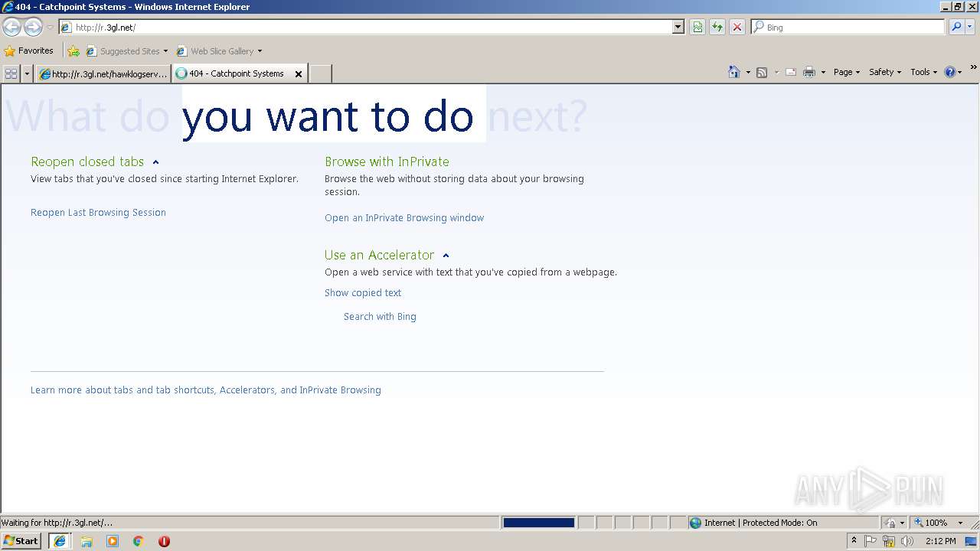Click the Browse with InPrivate heading
The height and width of the screenshot is (551, 980).
click(387, 161)
